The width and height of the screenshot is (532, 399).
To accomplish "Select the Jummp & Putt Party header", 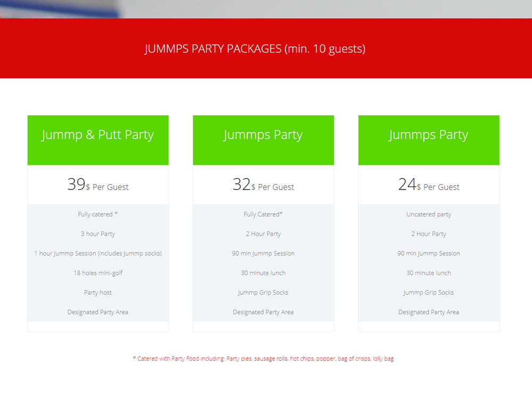I will coord(98,135).
